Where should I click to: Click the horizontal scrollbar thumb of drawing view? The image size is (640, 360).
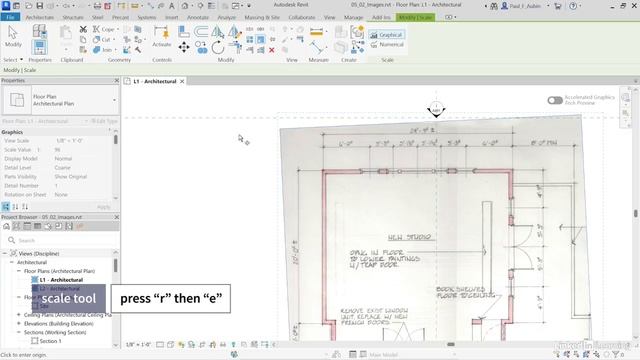(x=451, y=344)
